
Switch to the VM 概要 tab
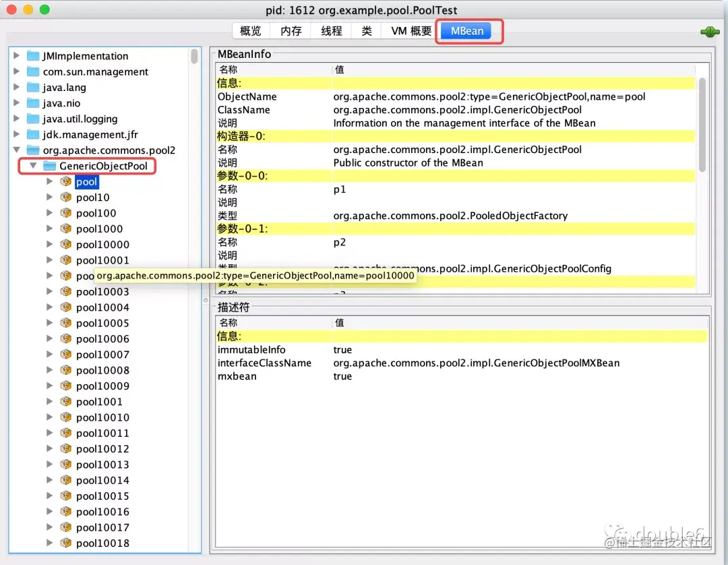coord(411,31)
